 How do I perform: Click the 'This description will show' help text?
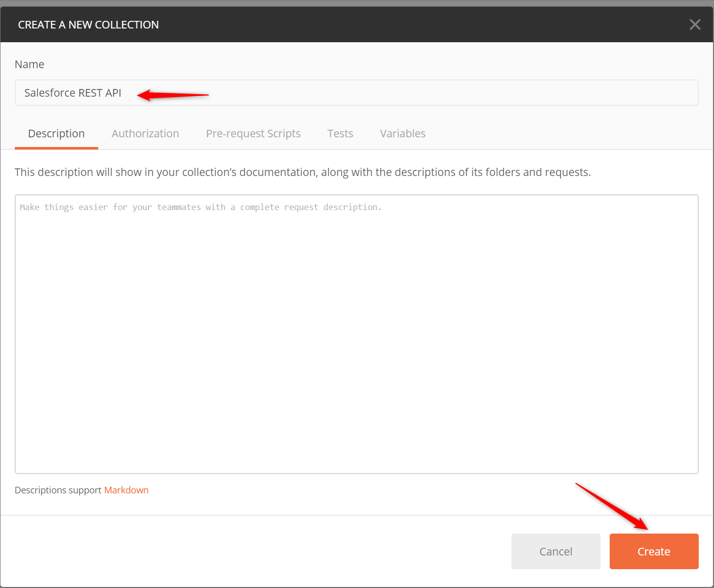pos(303,172)
